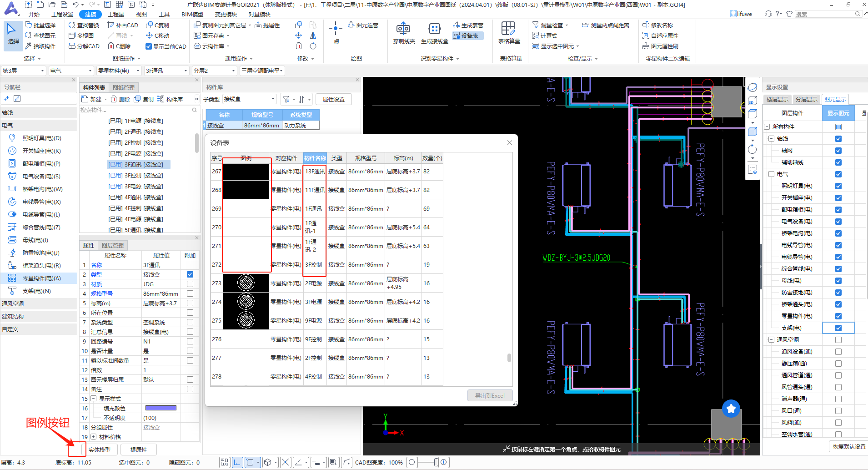The image size is (868, 470).
Task: Open the 工程设置 ribbon tab
Action: (62, 14)
